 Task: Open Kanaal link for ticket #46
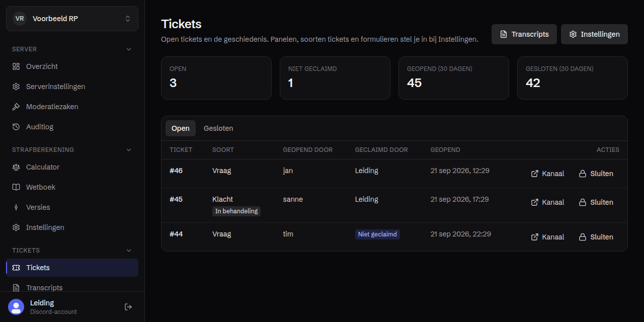(x=548, y=174)
